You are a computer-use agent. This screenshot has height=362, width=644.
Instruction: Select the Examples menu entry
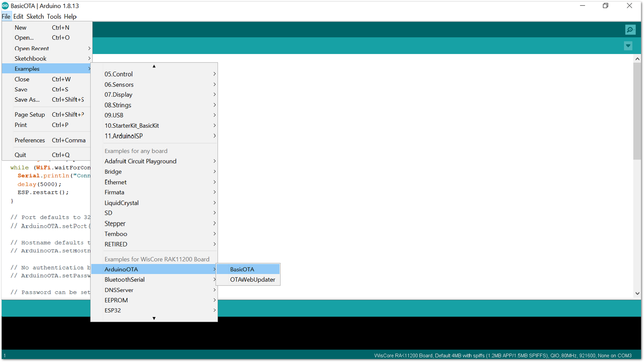pos(47,69)
